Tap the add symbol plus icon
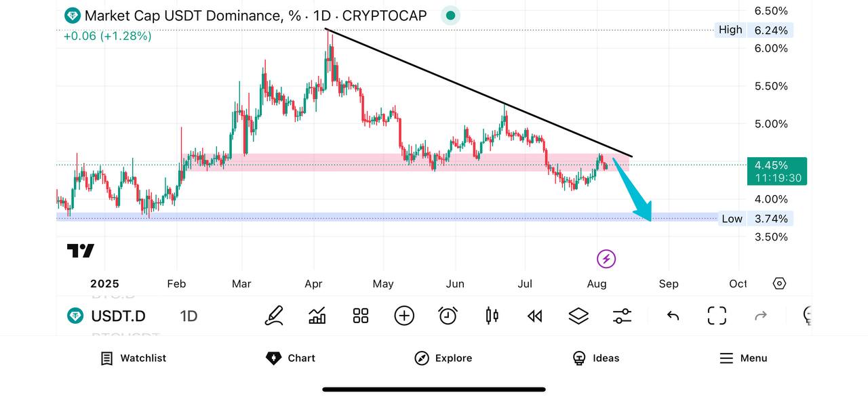Viewport: 868px width, 399px height. click(x=404, y=316)
